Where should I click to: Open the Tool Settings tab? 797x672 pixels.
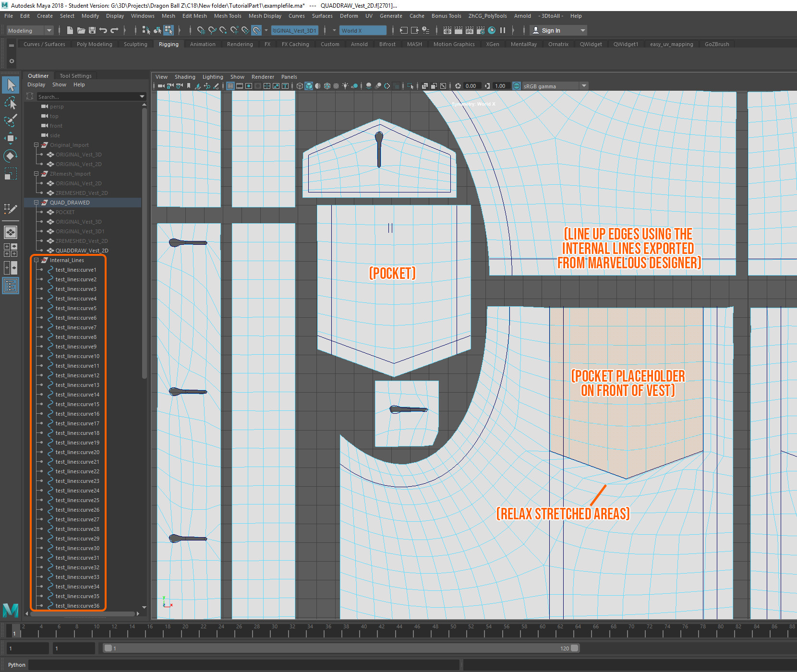coord(75,76)
